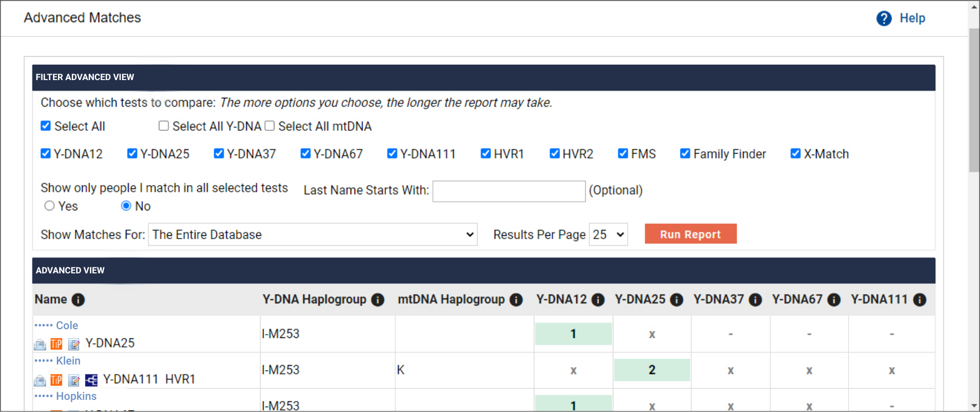
Task: Open the notes icon for Klein
Action: coord(74,381)
